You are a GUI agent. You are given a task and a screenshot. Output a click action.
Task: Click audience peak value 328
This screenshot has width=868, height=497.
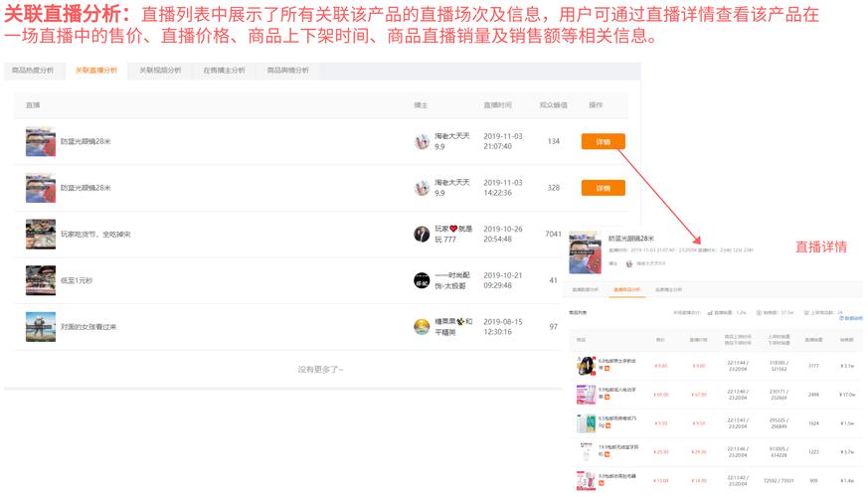click(x=554, y=188)
